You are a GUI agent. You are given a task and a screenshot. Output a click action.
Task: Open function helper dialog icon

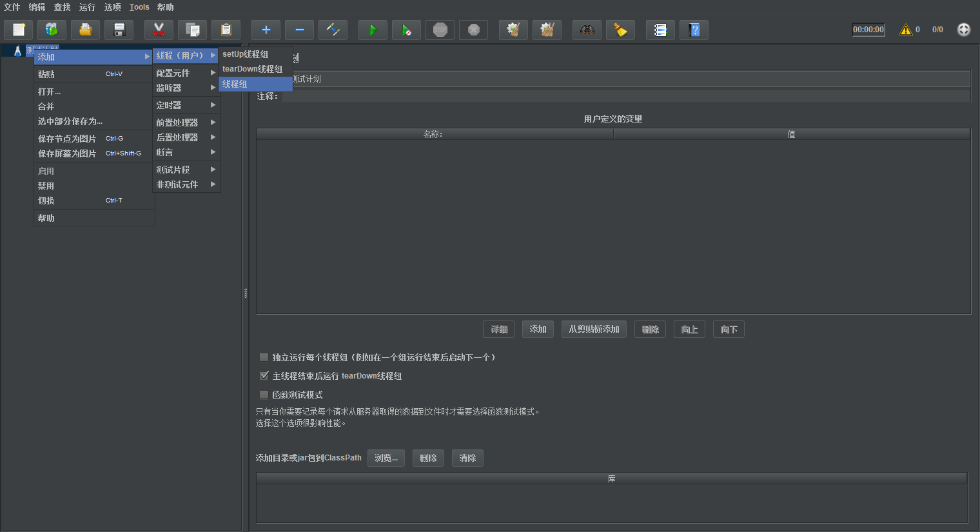pos(660,30)
